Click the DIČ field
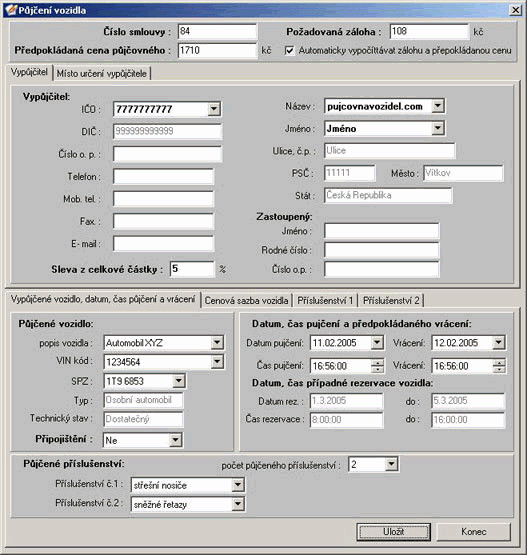The image size is (527, 555). 167,131
